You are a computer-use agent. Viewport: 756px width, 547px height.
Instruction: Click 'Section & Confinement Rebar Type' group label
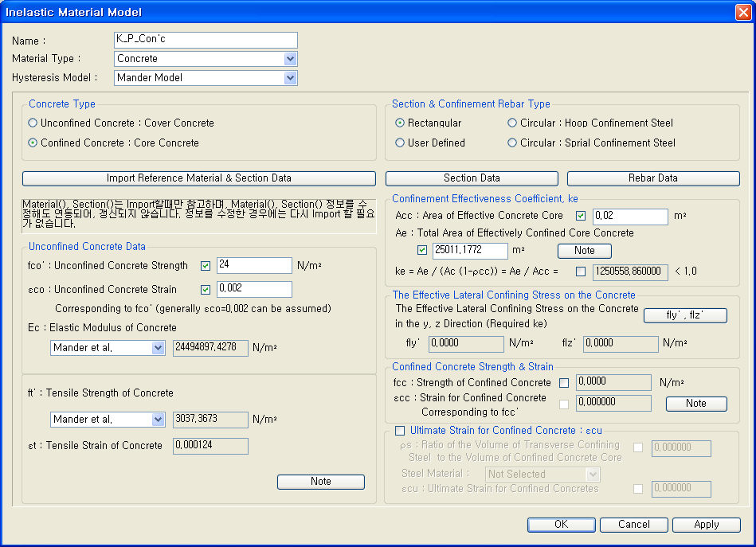click(x=471, y=104)
